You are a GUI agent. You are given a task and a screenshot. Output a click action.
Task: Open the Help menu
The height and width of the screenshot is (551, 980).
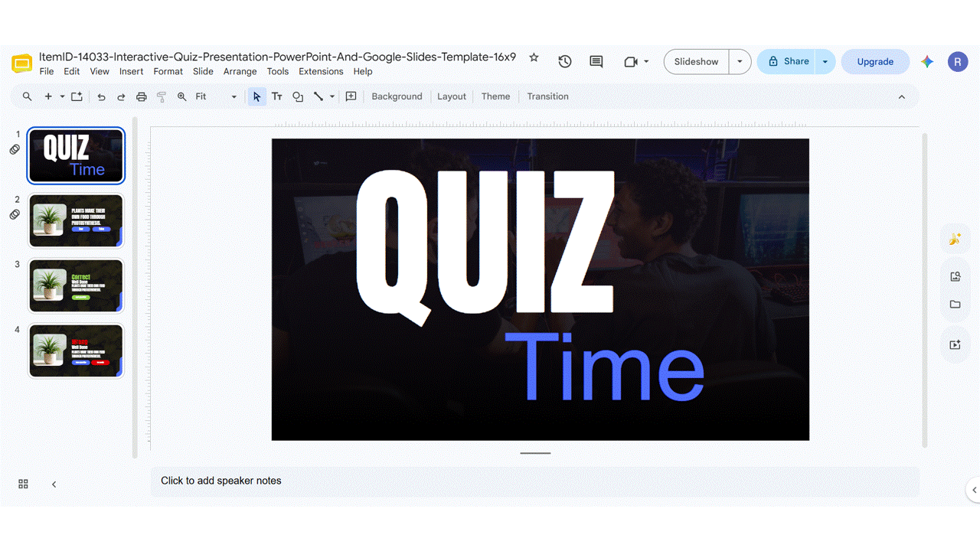363,71
